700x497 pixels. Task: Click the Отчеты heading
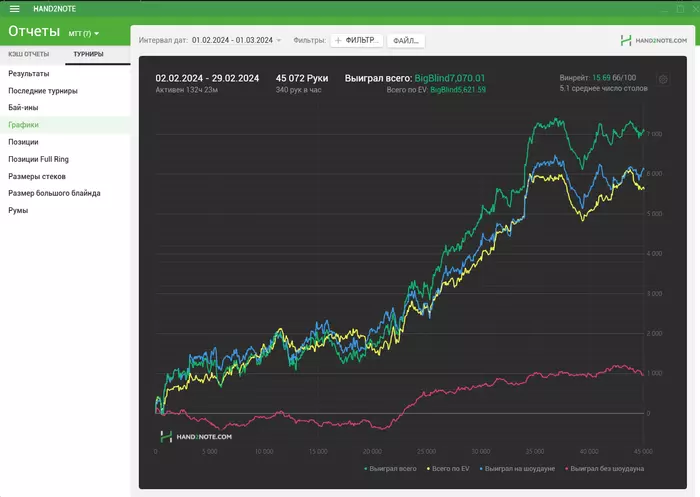pos(34,31)
